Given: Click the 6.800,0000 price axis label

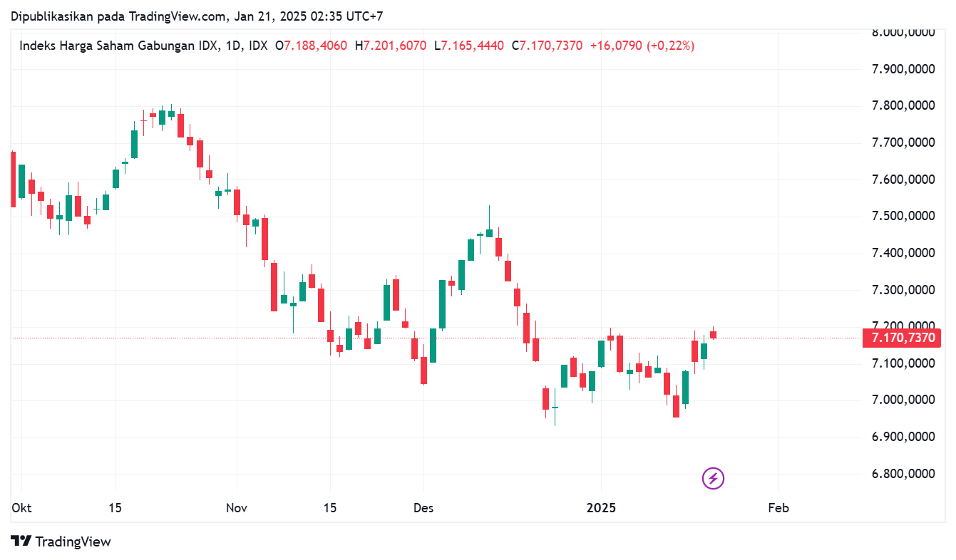Looking at the screenshot, I should [x=903, y=474].
